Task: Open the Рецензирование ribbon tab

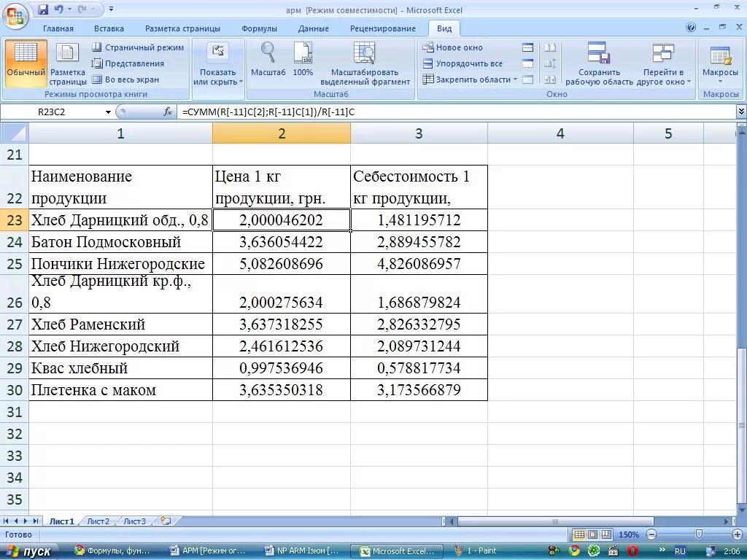Action: coord(382,28)
